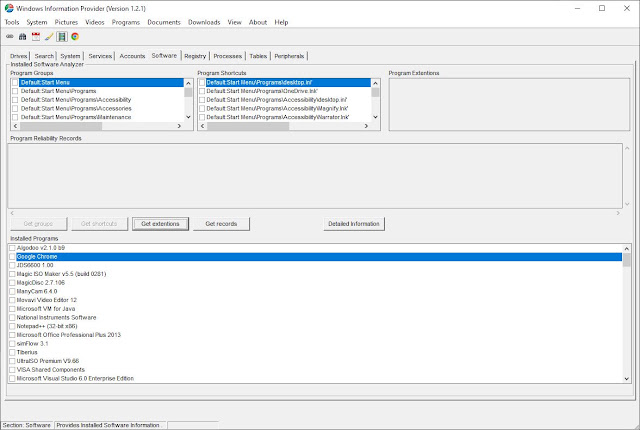Click the film strip toolbar icon
This screenshot has width=640, height=430.
coord(62,37)
